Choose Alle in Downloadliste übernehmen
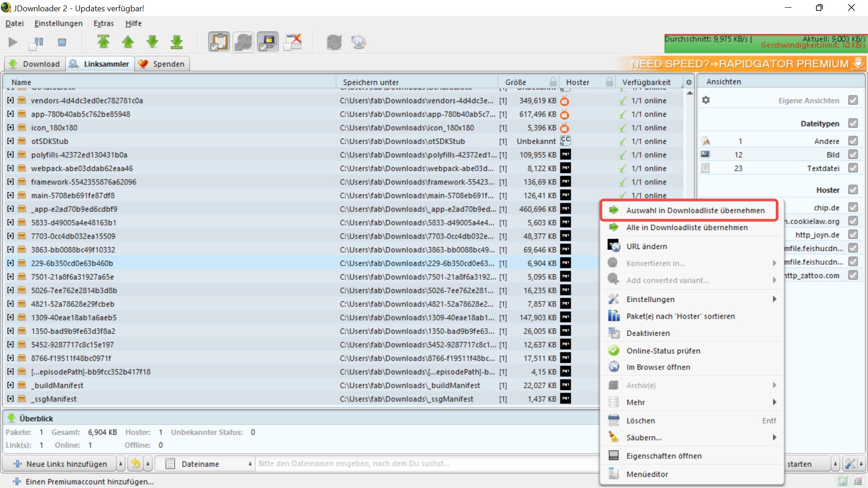Image resolution: width=868 pixels, height=488 pixels. tap(692, 227)
